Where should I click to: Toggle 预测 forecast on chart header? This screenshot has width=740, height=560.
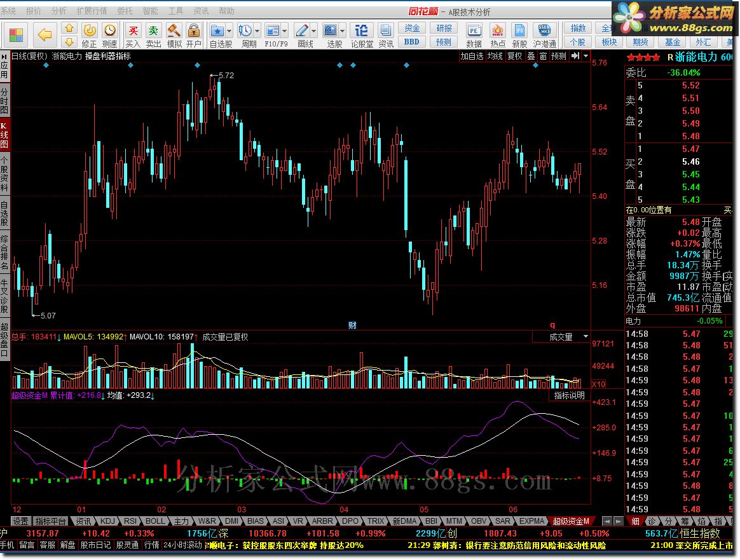[x=558, y=56]
